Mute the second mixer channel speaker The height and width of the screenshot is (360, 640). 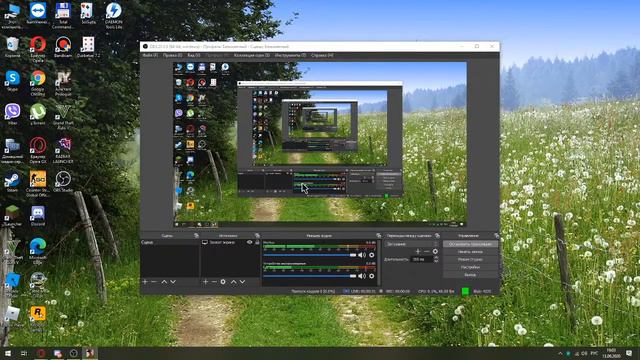pos(362,276)
